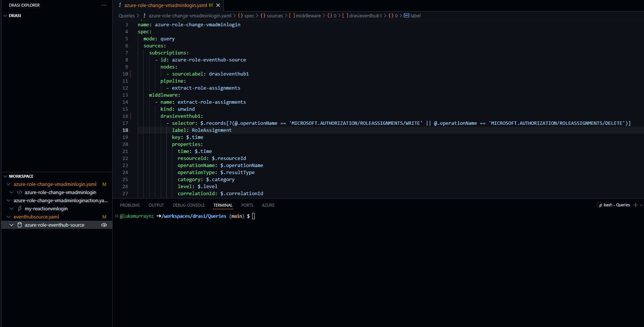The image size is (644, 327).
Task: Click the label string icon in breadcrumb
Action: point(406,16)
